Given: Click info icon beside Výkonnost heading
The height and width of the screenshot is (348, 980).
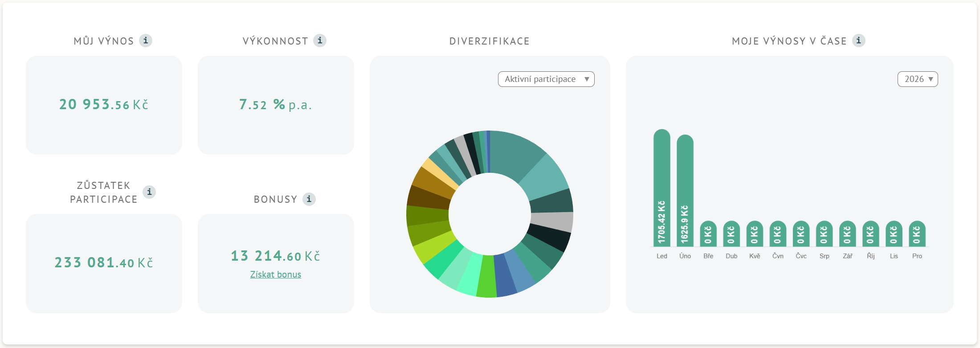Looking at the screenshot, I should tap(320, 41).
